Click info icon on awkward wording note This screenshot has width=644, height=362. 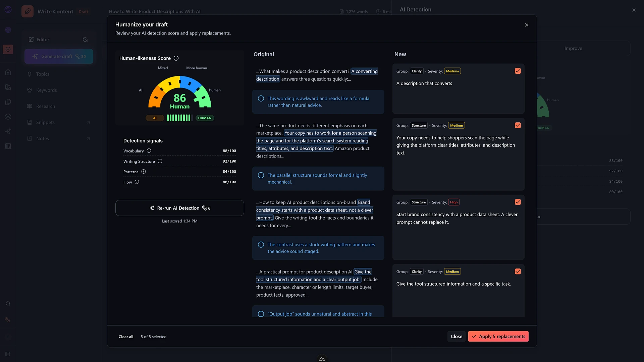click(x=261, y=99)
